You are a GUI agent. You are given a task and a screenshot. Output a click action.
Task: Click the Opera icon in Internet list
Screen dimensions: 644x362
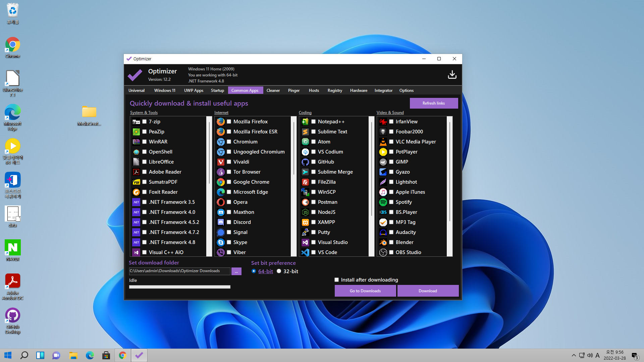pos(221,202)
